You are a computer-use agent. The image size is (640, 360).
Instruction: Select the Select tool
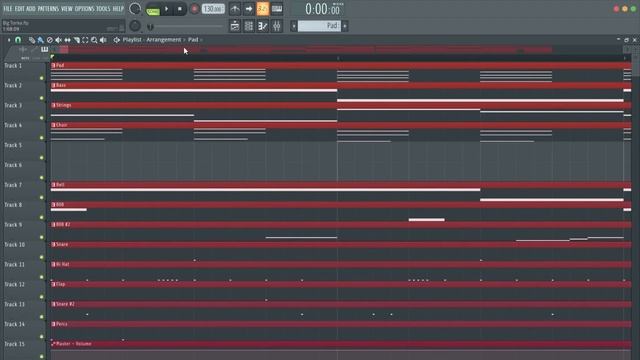(85, 40)
